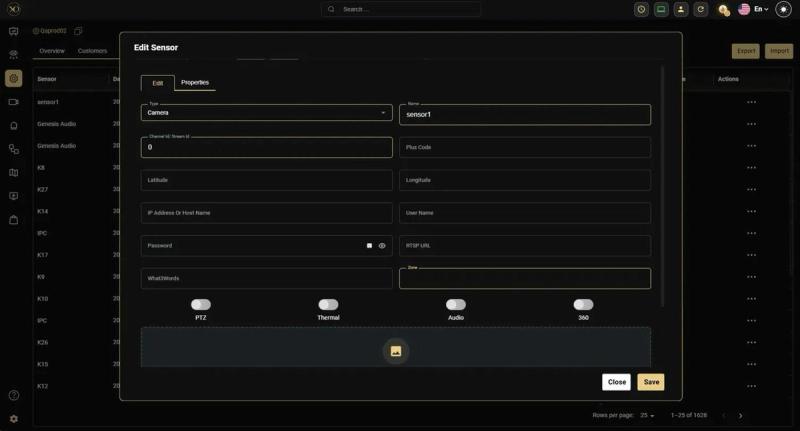Toggle the PTZ switch

pos(201,305)
